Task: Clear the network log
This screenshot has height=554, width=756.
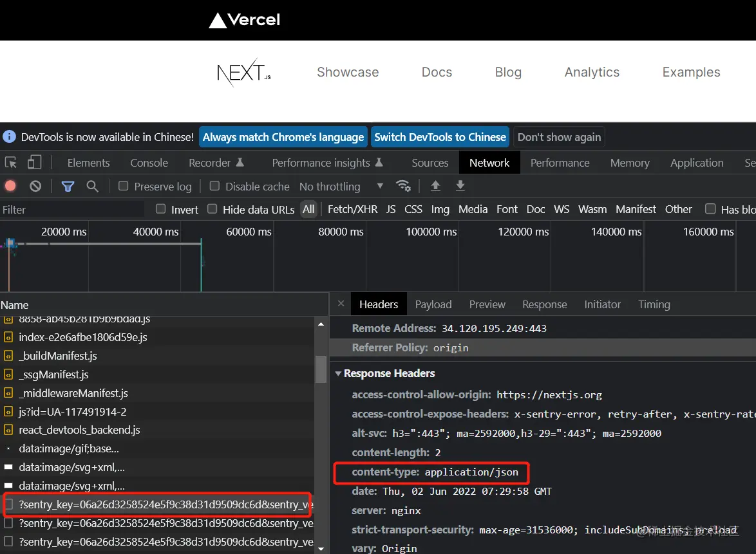Action: [35, 186]
